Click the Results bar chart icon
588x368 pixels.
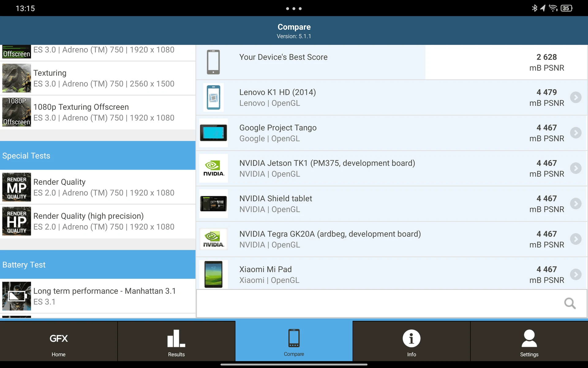(176, 338)
